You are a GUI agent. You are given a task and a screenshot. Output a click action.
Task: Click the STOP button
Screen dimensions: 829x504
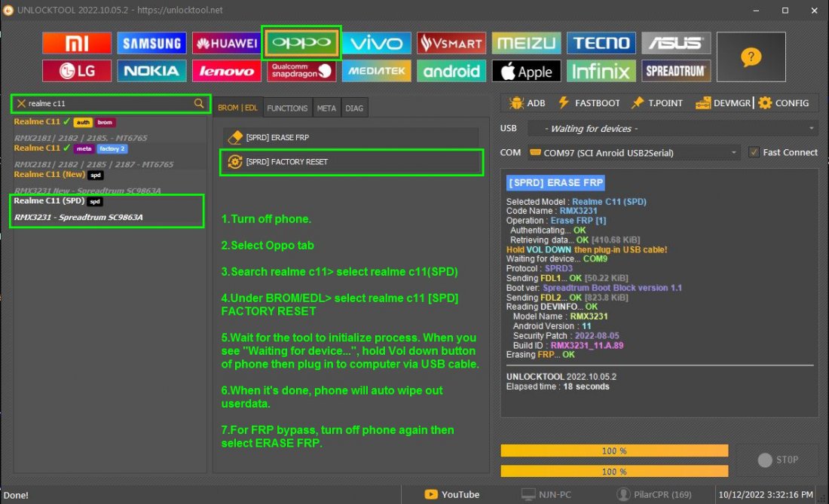(x=778, y=460)
